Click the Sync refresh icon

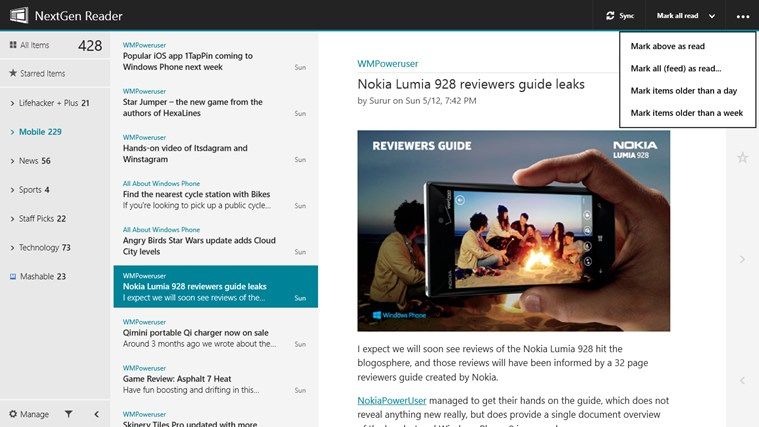click(x=610, y=15)
